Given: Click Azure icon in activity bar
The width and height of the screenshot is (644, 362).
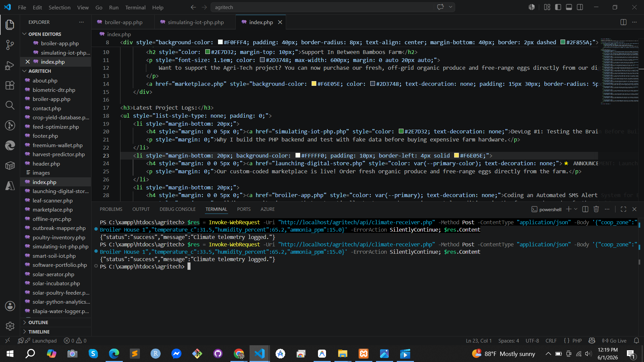Looking at the screenshot, I should point(10,186).
